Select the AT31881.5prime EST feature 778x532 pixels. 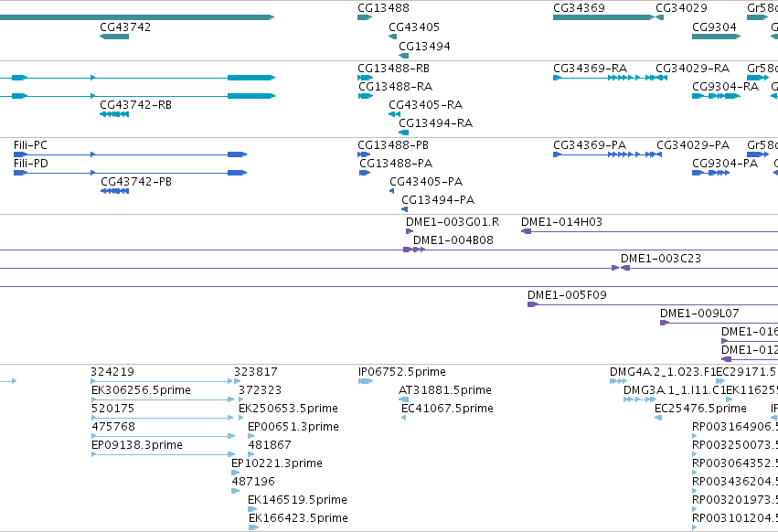click(404, 399)
